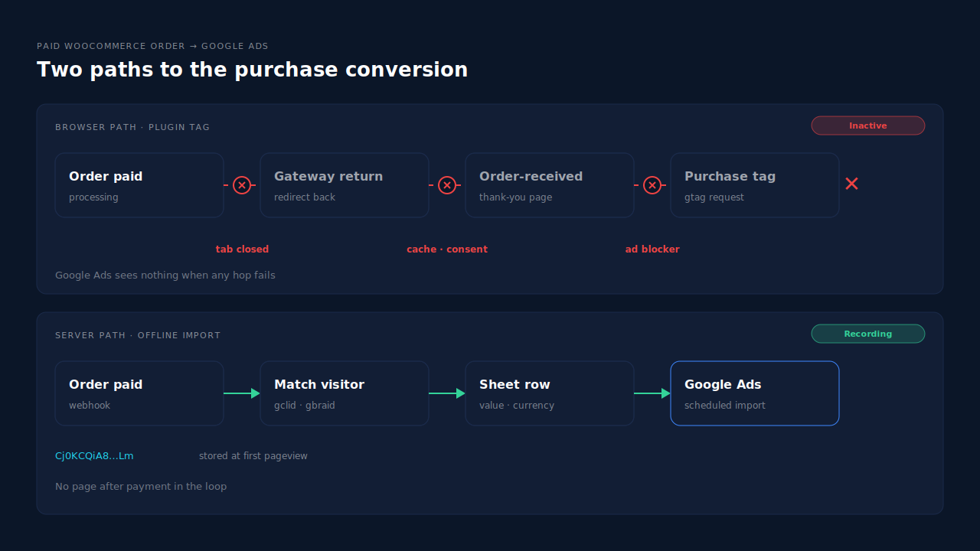Click the 'ad blocker' failure label

(652, 249)
